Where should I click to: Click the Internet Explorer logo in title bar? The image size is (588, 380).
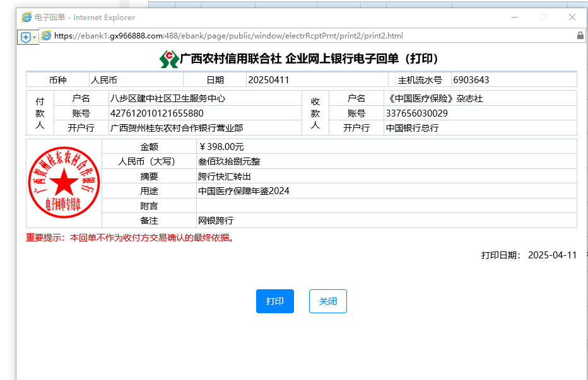[26, 17]
